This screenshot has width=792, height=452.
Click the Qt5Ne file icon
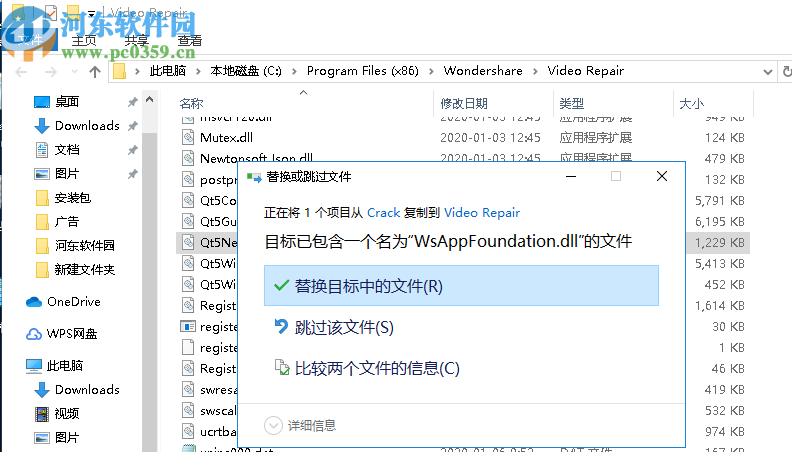point(188,242)
